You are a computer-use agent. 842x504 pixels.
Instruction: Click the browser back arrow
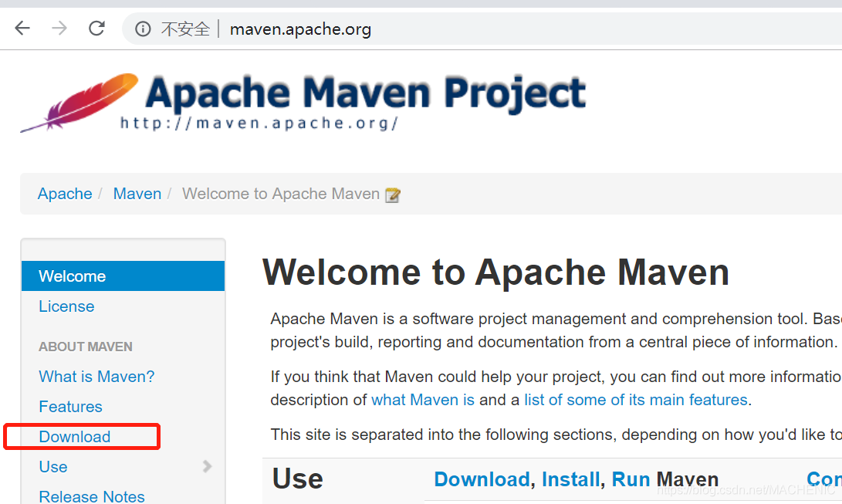click(22, 28)
